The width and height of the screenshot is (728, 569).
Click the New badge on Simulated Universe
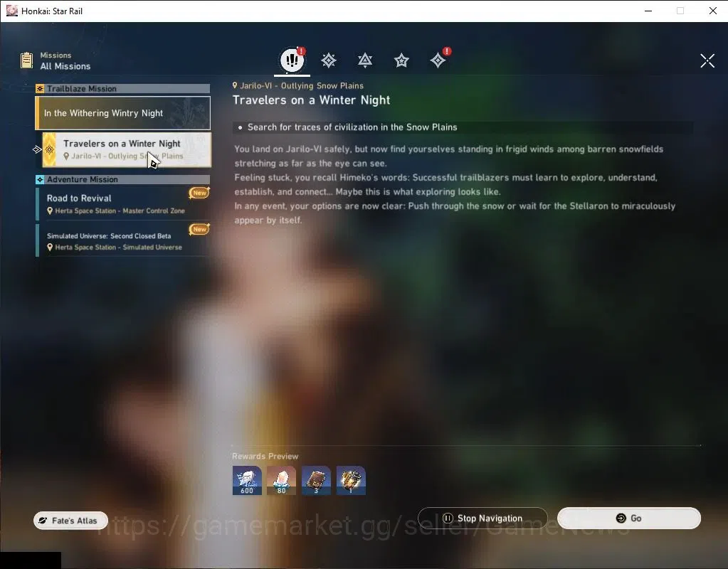click(199, 229)
